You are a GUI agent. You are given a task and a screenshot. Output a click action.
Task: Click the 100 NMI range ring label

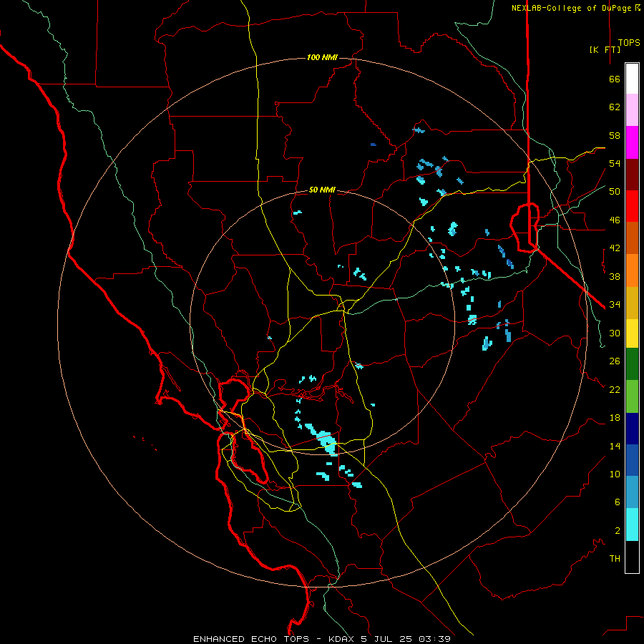point(322,57)
